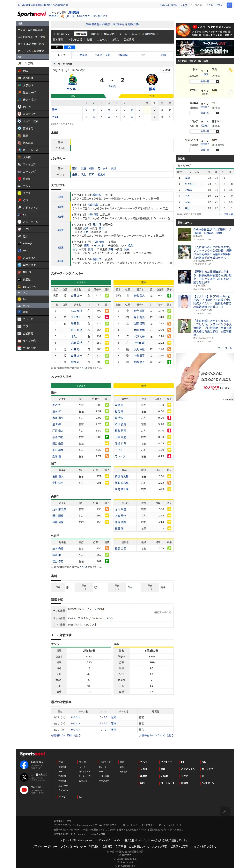Click the ライブ配信 icon in the sidebar
This screenshot has width=250, height=868.
pyautogui.click(x=20, y=341)
